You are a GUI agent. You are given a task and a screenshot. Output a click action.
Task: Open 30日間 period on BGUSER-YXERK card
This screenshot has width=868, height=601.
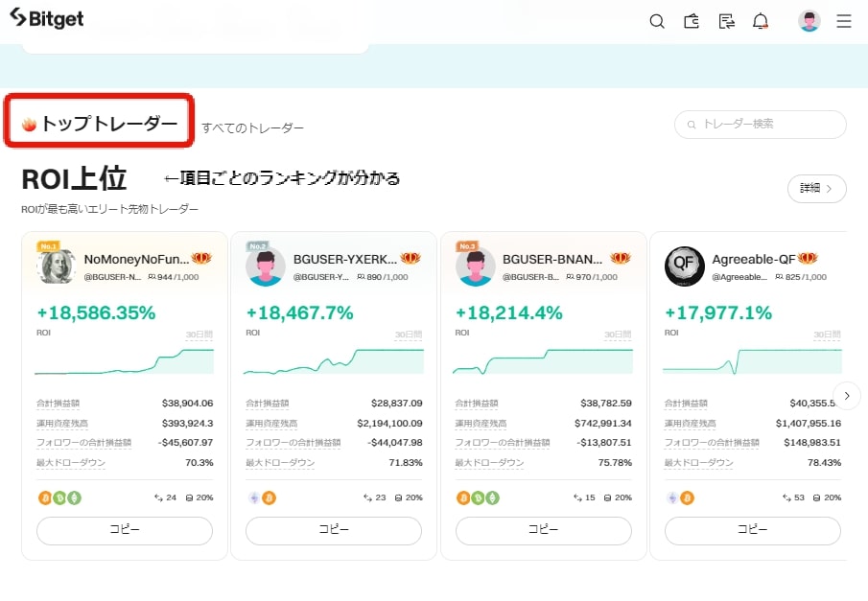coord(409,335)
